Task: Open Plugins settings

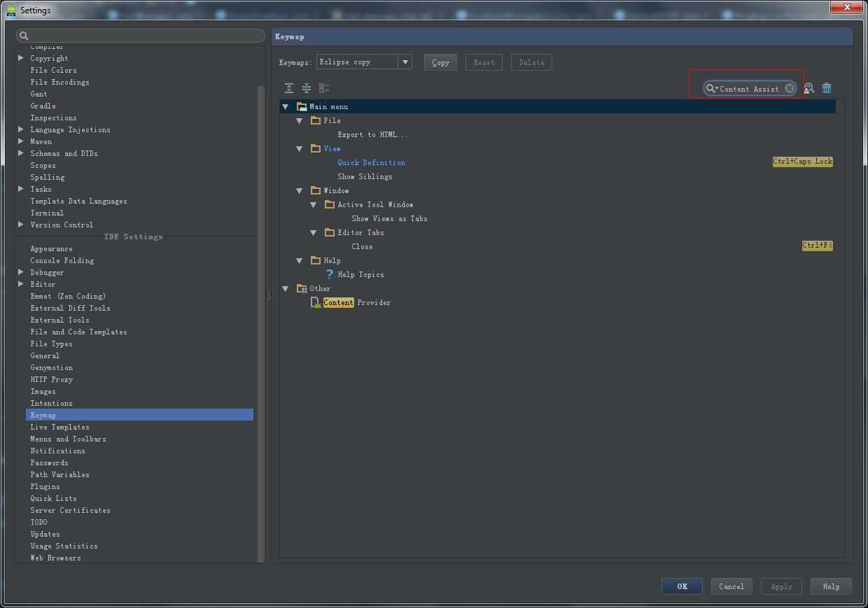Action: [45, 486]
